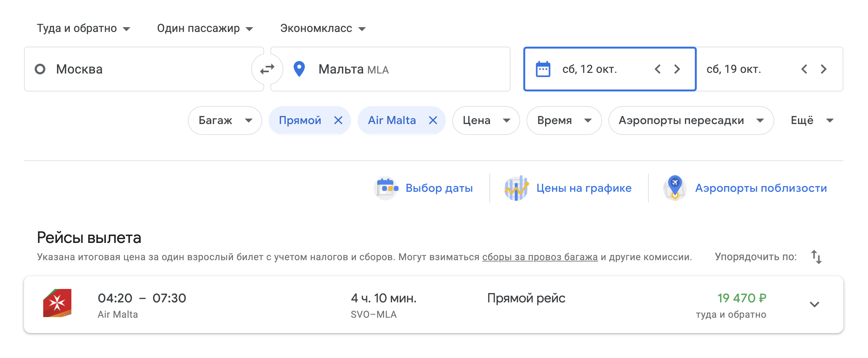Open the Цена filter dropdown
The height and width of the screenshot is (358, 868).
coord(486,120)
